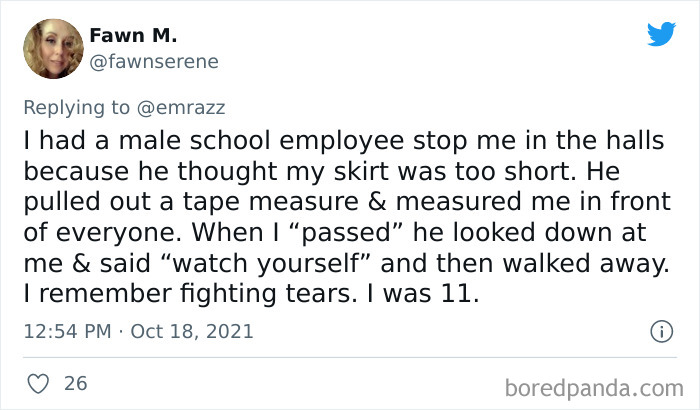The height and width of the screenshot is (410, 700).
Task: Like the tweet with the heart icon
Action: (x=38, y=383)
